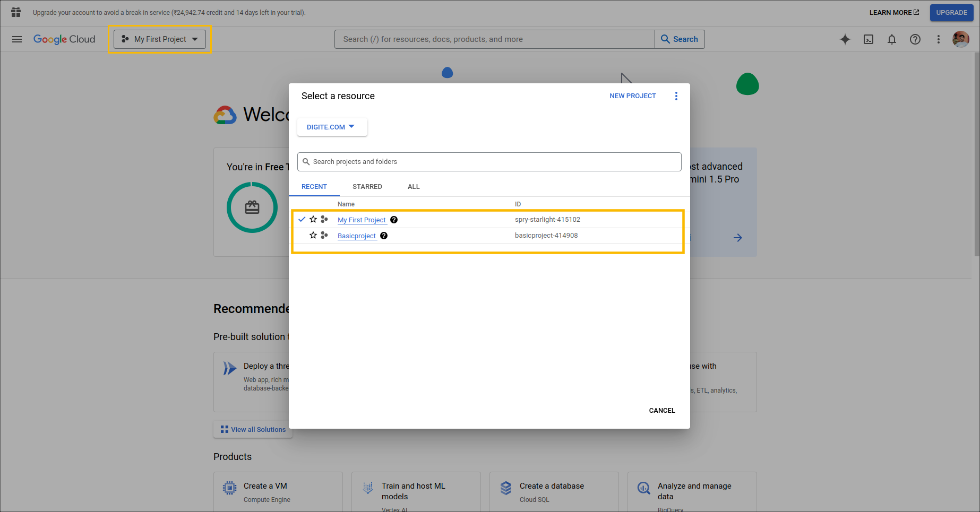Viewport: 980px width, 512px height.
Task: Click Train and host ML models title
Action: click(x=414, y=491)
